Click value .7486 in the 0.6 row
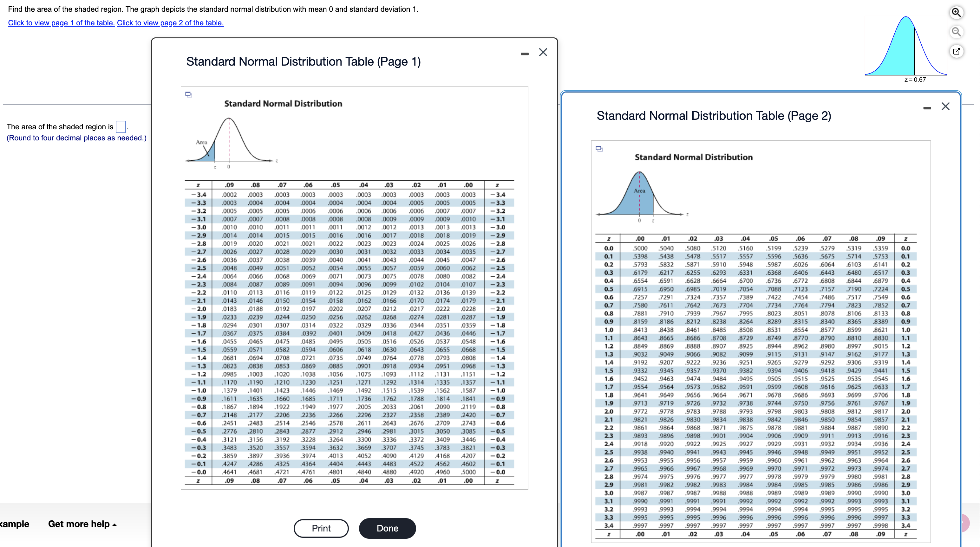This screenshot has width=980, height=547. point(827,297)
